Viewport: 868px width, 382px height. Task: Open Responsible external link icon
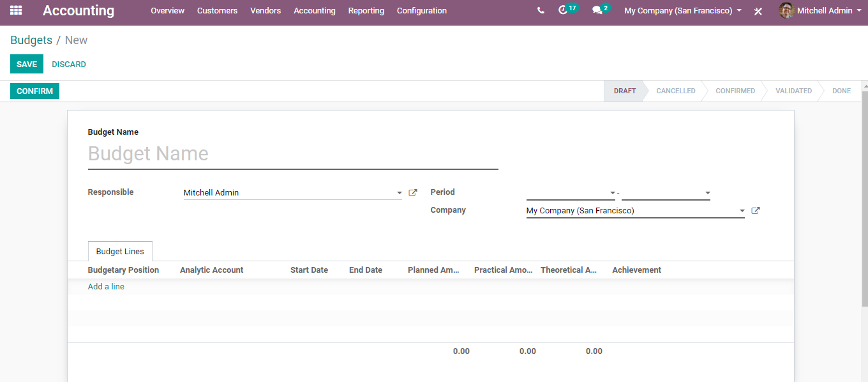(413, 192)
